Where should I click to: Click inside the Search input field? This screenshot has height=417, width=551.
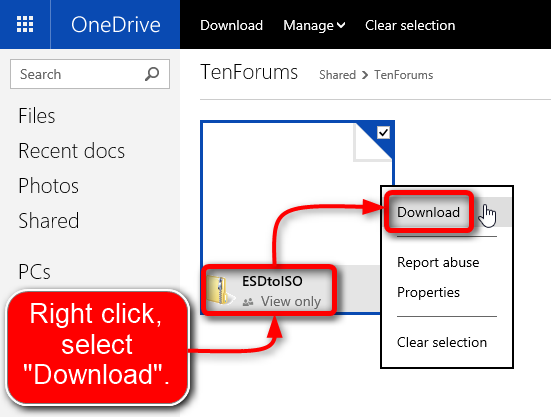pyautogui.click(x=77, y=74)
